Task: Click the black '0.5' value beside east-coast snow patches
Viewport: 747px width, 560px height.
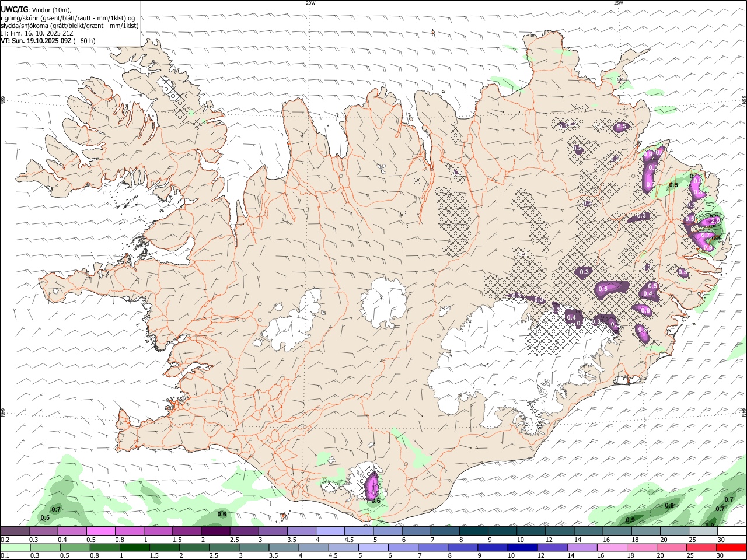Action: pos(673,185)
